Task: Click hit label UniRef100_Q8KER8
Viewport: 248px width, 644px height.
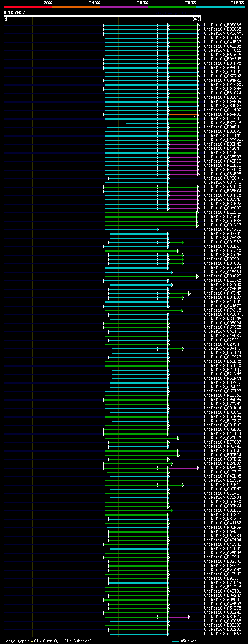Action: tap(222, 174)
